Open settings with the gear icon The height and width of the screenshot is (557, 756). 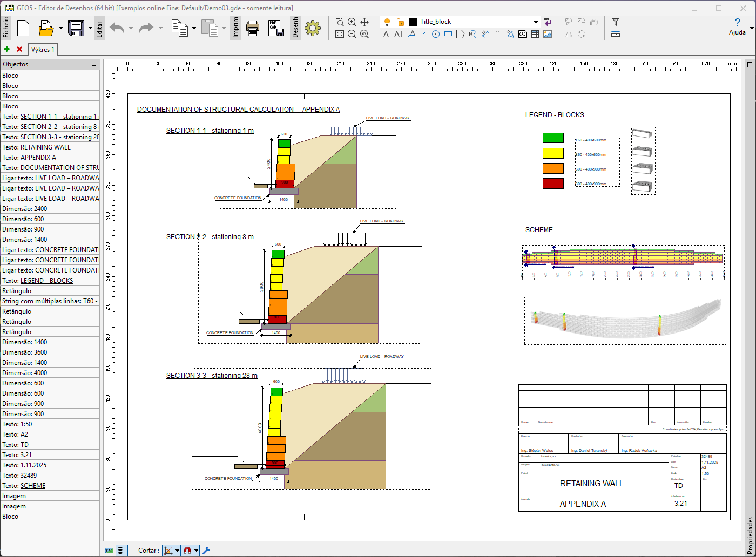click(x=313, y=28)
